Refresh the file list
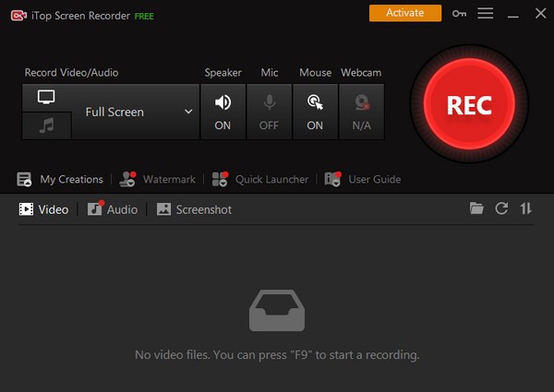The height and width of the screenshot is (392, 554). pos(501,208)
